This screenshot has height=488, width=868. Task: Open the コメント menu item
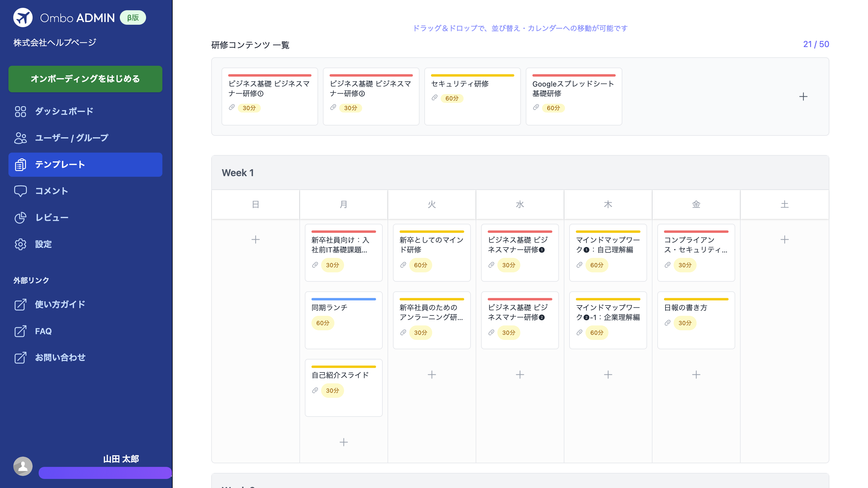pyautogui.click(x=85, y=191)
